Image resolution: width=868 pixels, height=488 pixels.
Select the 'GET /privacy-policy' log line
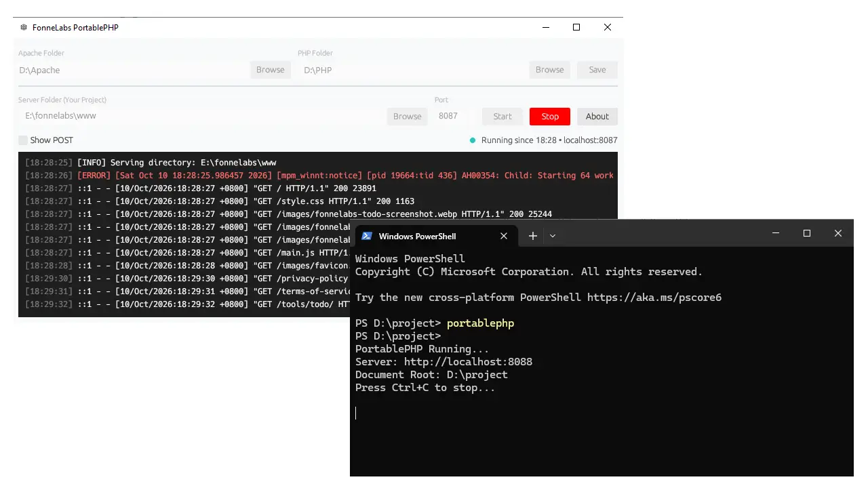[x=186, y=279]
